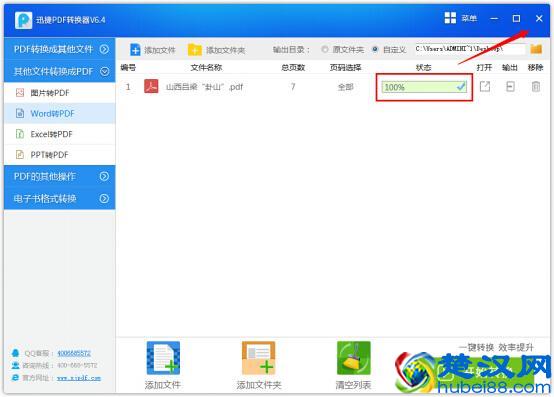Click the 文件名称 column header
Screen dimensions: 554x397
[x=206, y=67]
